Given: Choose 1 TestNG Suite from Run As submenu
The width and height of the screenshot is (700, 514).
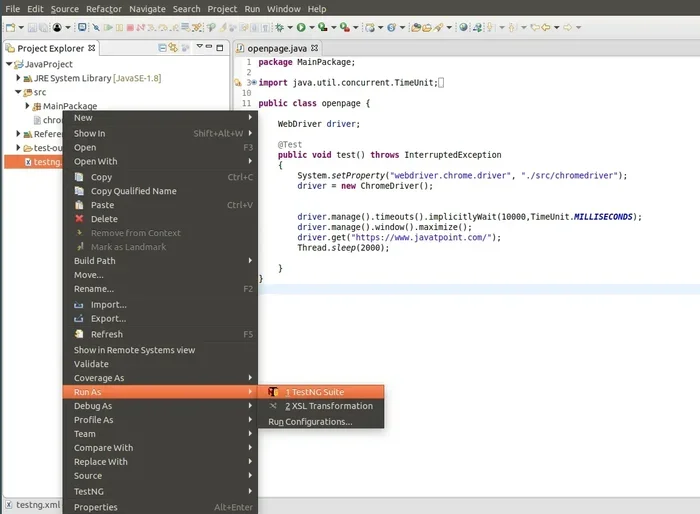Looking at the screenshot, I should [321, 392].
